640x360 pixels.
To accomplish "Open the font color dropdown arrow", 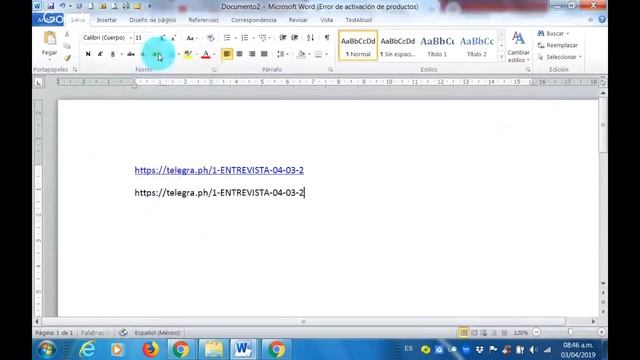I will click(x=214, y=54).
